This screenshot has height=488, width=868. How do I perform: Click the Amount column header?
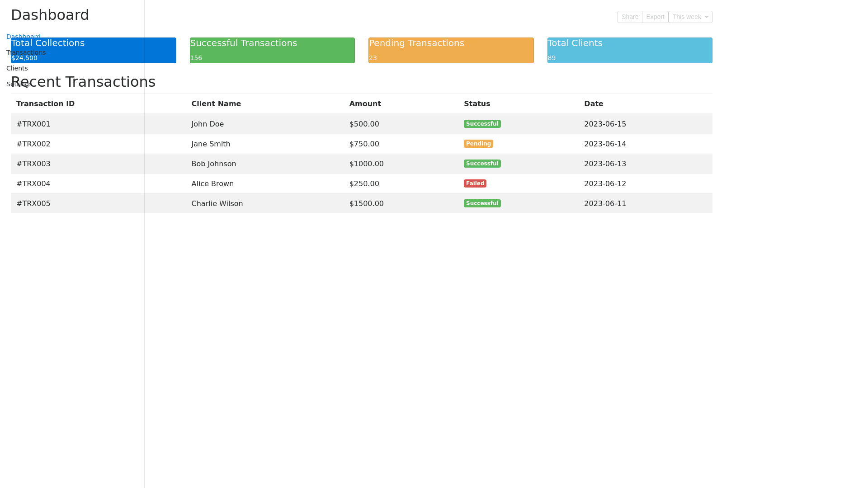365,104
